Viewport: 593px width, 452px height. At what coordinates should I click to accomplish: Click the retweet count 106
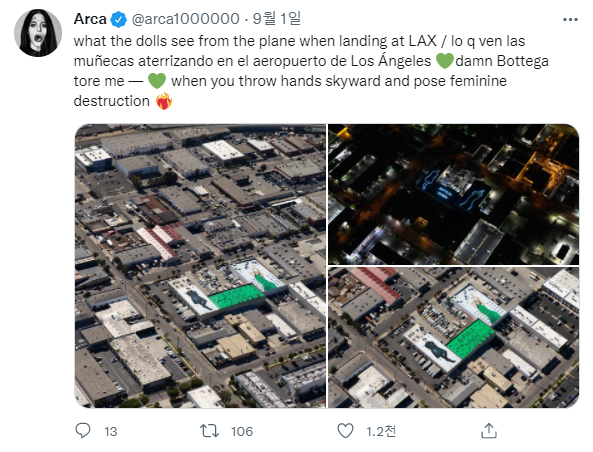242,432
